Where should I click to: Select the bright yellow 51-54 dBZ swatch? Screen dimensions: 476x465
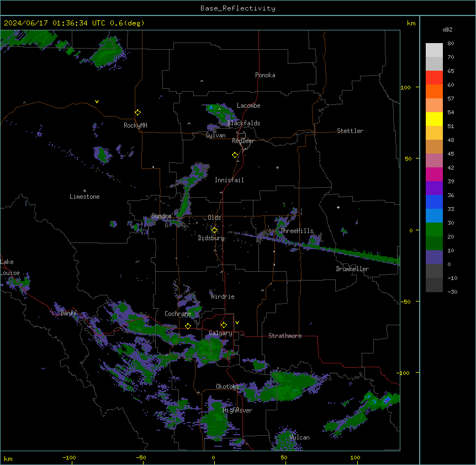pos(434,119)
